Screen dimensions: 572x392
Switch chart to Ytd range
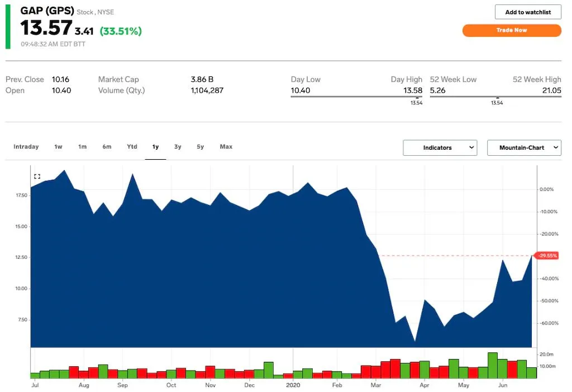(132, 147)
